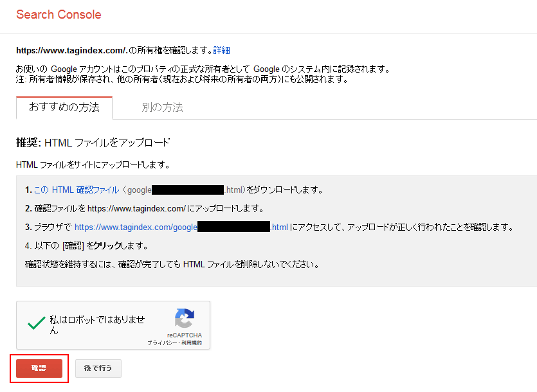This screenshot has width=537, height=392.
Task: Open the 別の方法 tab
Action: point(162,107)
